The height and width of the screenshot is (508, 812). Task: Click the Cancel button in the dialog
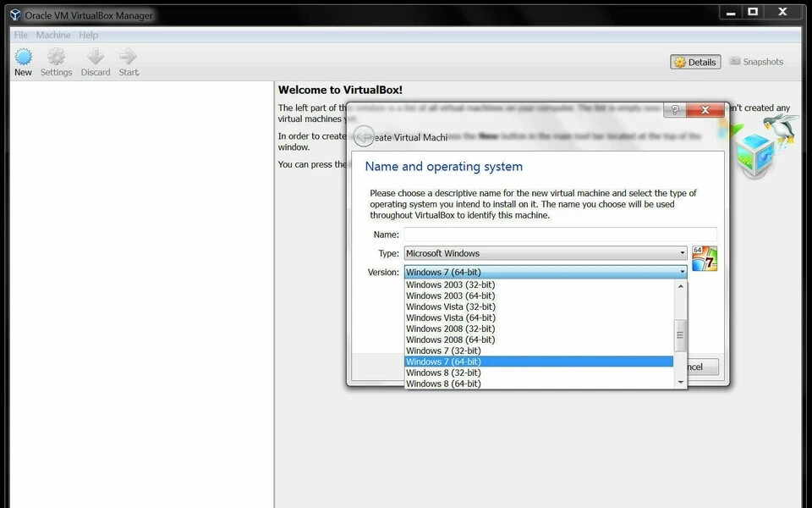point(703,367)
